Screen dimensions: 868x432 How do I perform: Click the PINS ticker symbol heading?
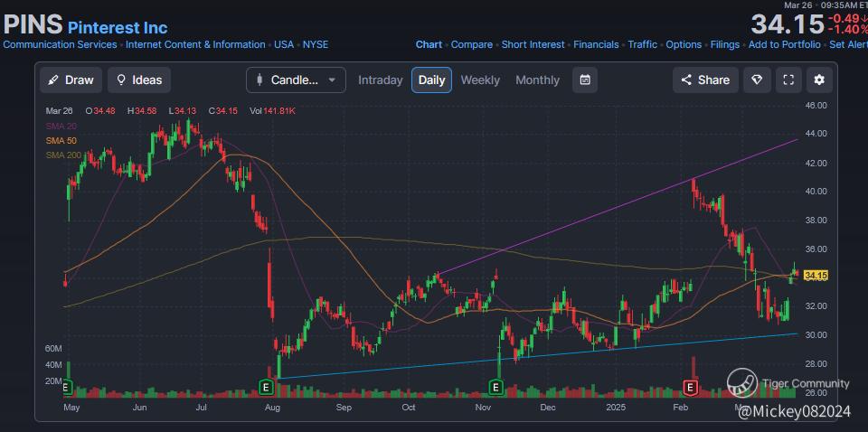coord(33,24)
